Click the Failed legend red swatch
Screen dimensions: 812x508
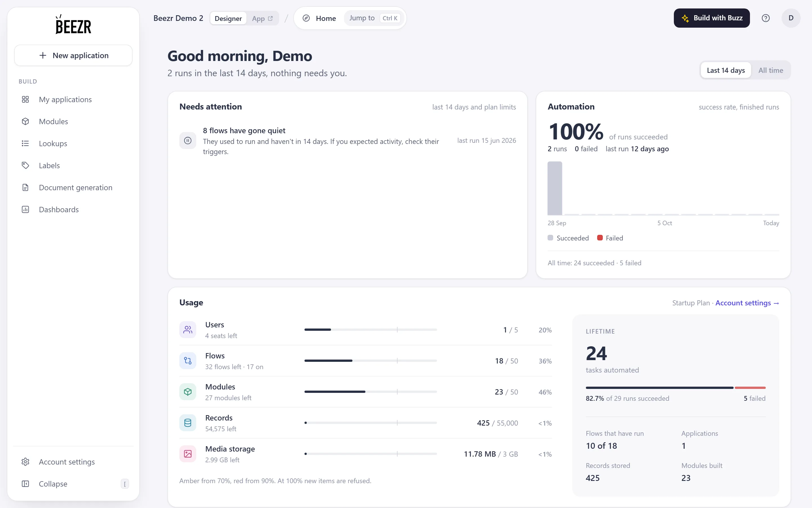600,238
